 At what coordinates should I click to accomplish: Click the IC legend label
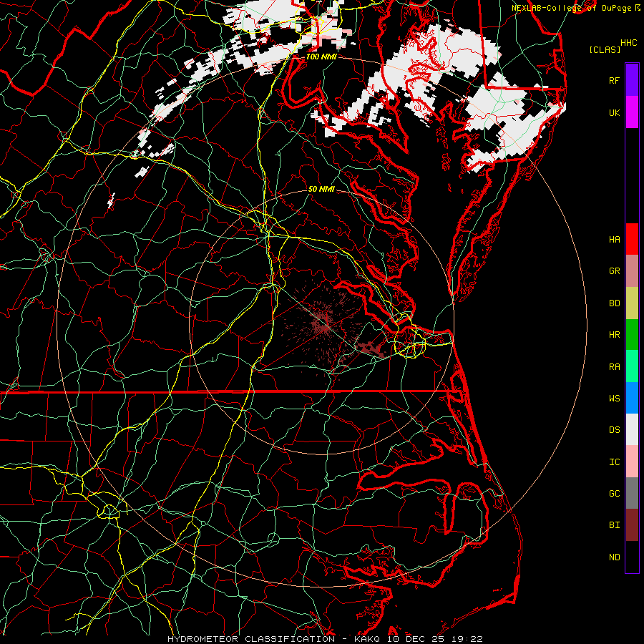coord(614,462)
